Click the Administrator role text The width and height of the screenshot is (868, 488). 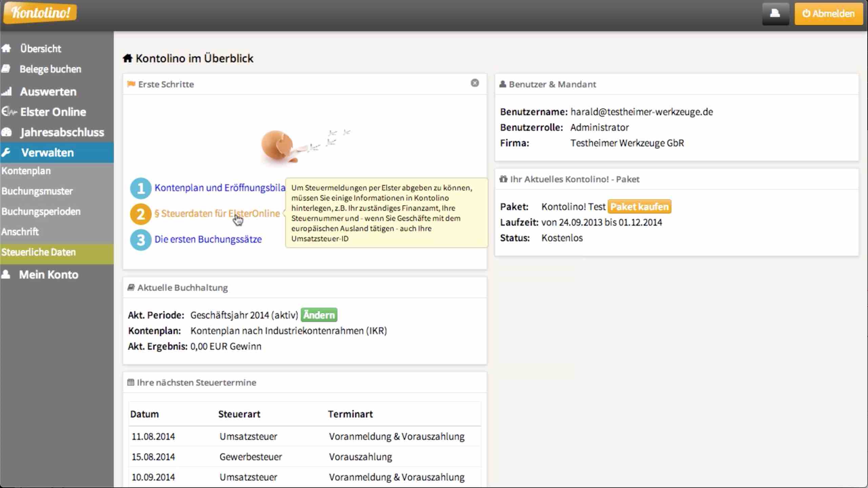(600, 127)
